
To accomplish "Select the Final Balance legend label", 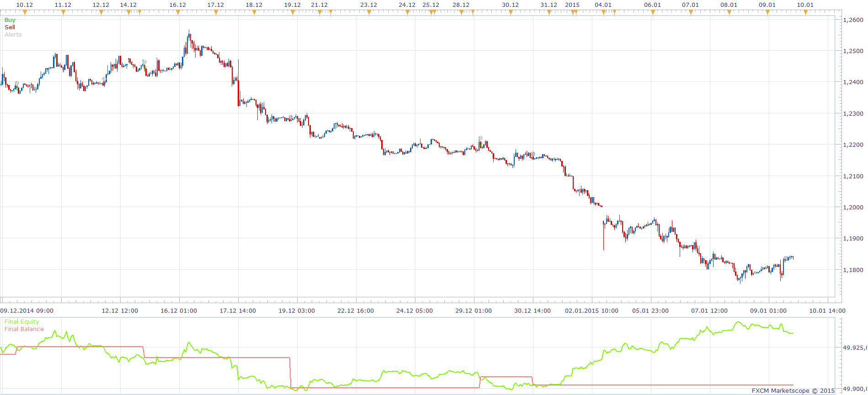I will (x=24, y=329).
